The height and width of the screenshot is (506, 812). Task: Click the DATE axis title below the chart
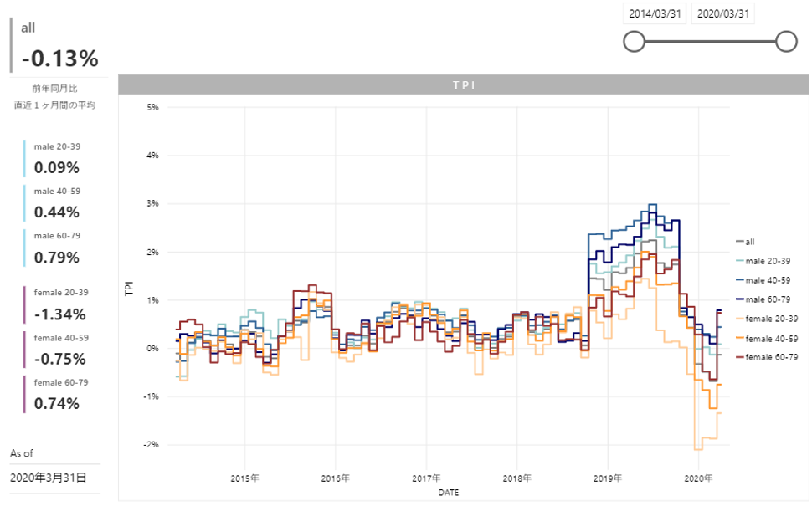[x=448, y=493]
